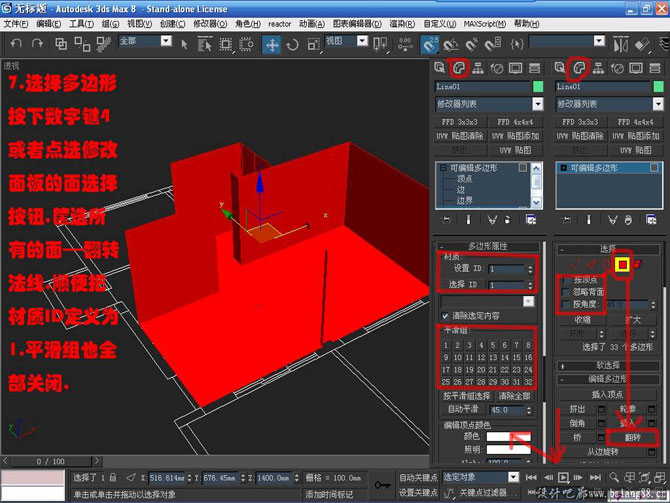
Task: Click the 清除全部 button
Action: (x=514, y=396)
